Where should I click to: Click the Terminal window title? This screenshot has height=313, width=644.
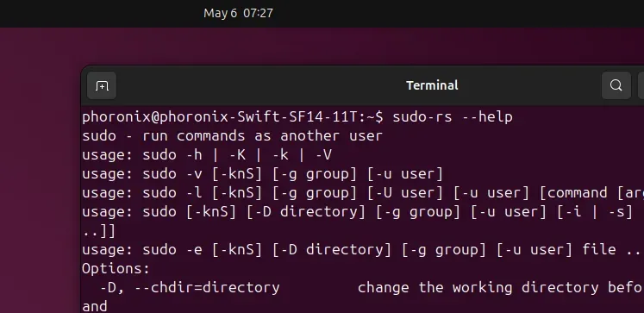(x=432, y=85)
